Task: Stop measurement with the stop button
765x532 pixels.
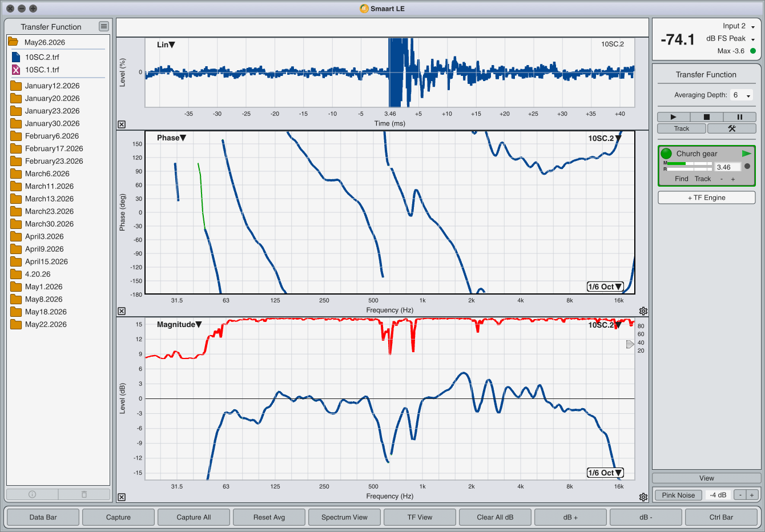Action: [x=707, y=117]
